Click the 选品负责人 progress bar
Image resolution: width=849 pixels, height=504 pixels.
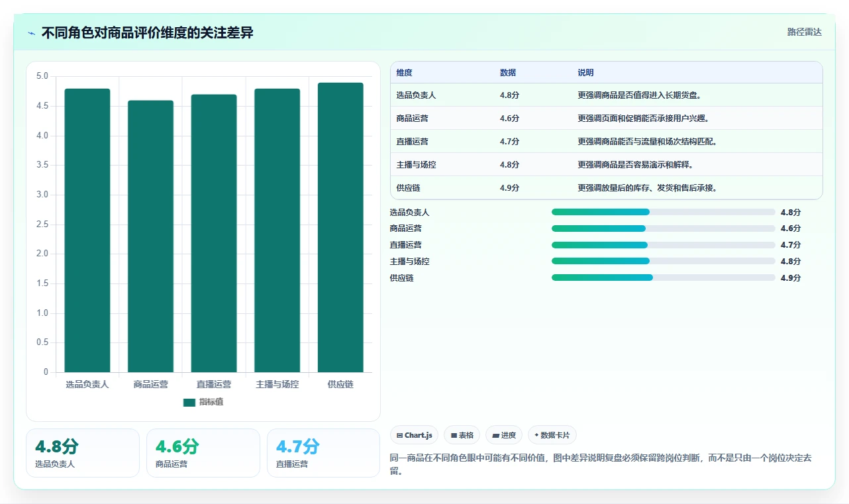point(663,212)
